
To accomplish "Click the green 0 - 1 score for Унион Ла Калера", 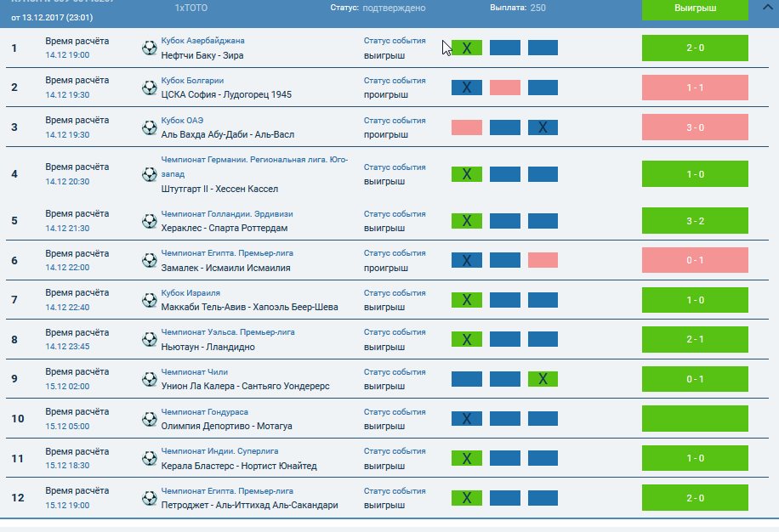I will click(x=695, y=379).
